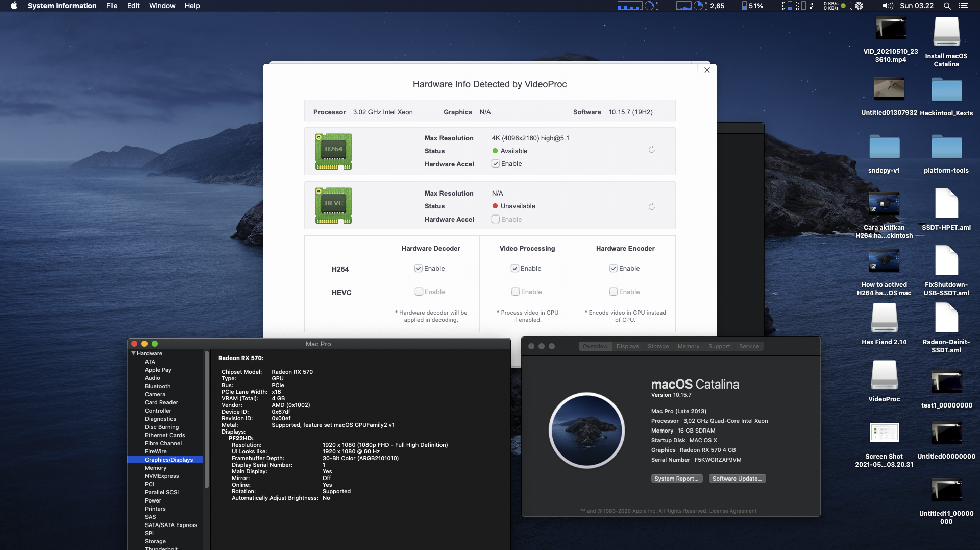Click the HEVC chip icon
Screen dimensions: 980x550
pos(333,205)
